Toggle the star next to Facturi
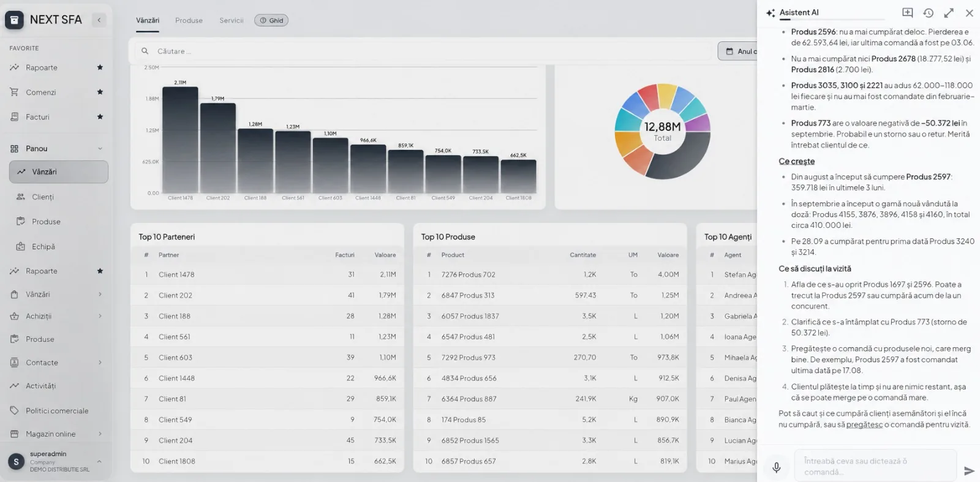980x482 pixels. click(x=100, y=116)
